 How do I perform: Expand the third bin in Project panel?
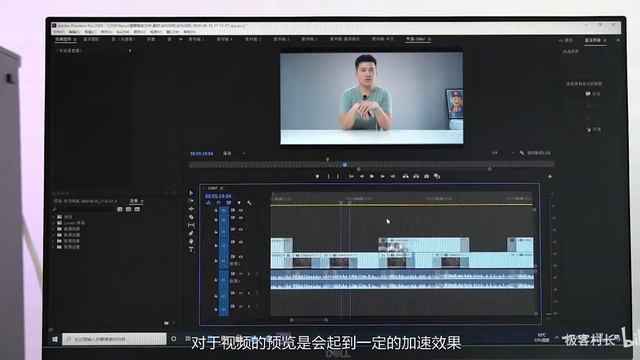click(x=54, y=229)
